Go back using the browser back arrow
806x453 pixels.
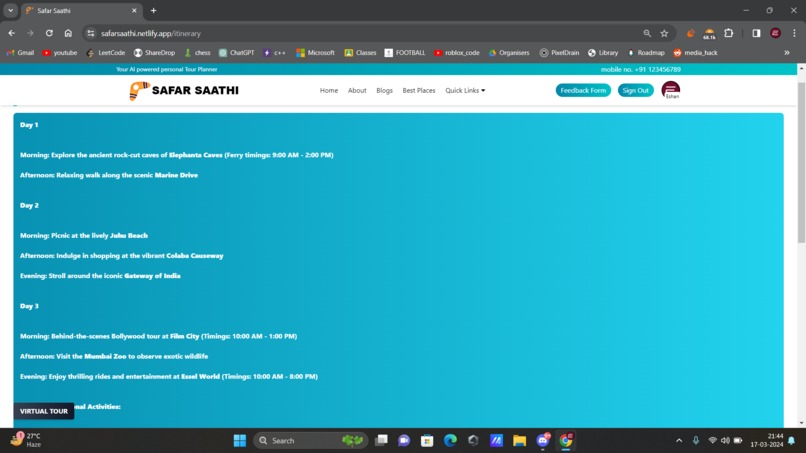pos(11,33)
